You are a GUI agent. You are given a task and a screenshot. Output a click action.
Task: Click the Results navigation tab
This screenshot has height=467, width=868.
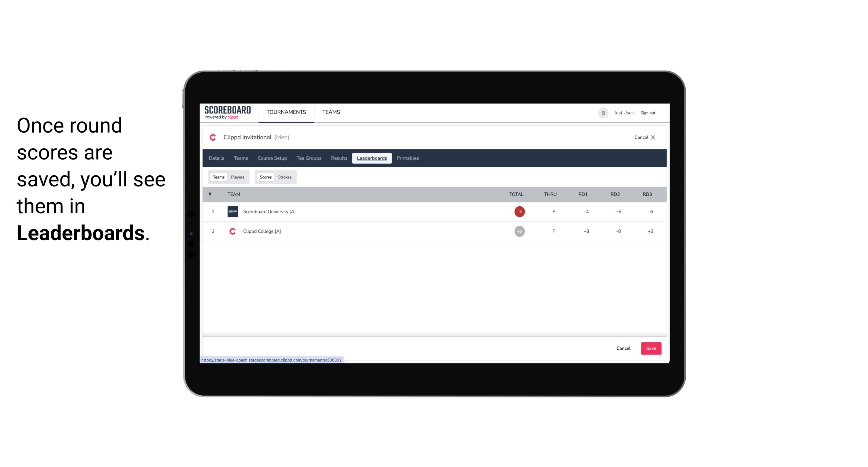pos(339,158)
